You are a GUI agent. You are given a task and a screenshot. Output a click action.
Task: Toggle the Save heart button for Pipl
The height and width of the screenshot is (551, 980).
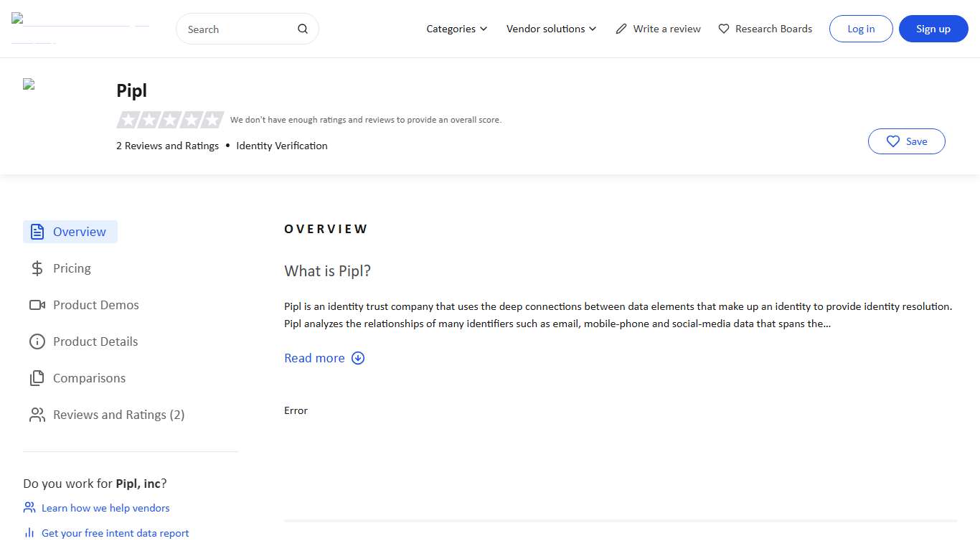[906, 141]
